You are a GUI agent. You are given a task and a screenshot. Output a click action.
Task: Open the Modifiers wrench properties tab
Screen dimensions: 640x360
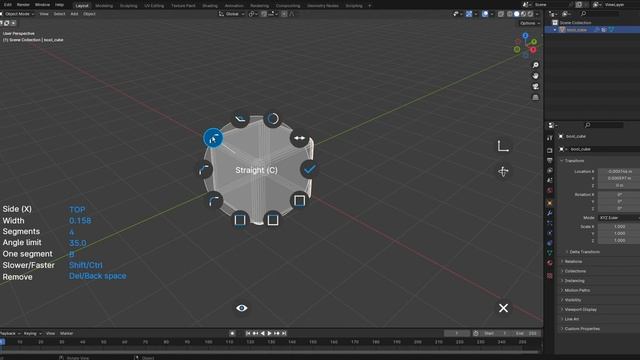pyautogui.click(x=550, y=213)
